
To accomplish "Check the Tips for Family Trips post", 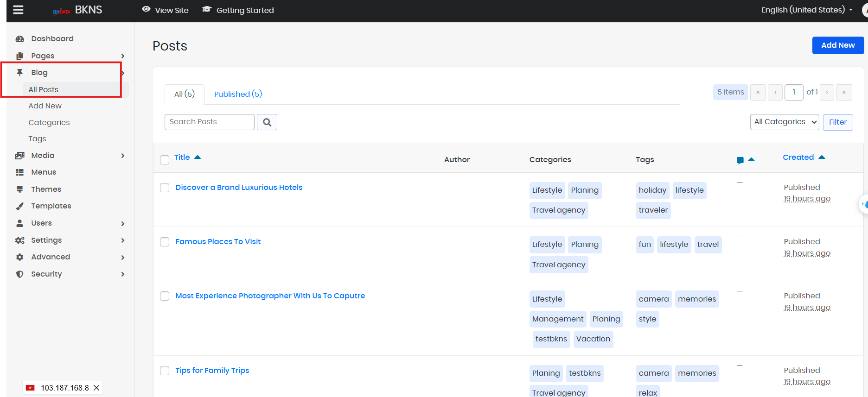I will pyautogui.click(x=165, y=371).
